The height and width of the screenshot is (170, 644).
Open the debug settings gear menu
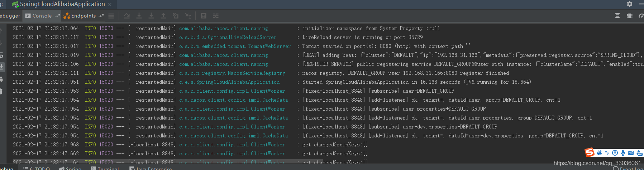click(630, 4)
